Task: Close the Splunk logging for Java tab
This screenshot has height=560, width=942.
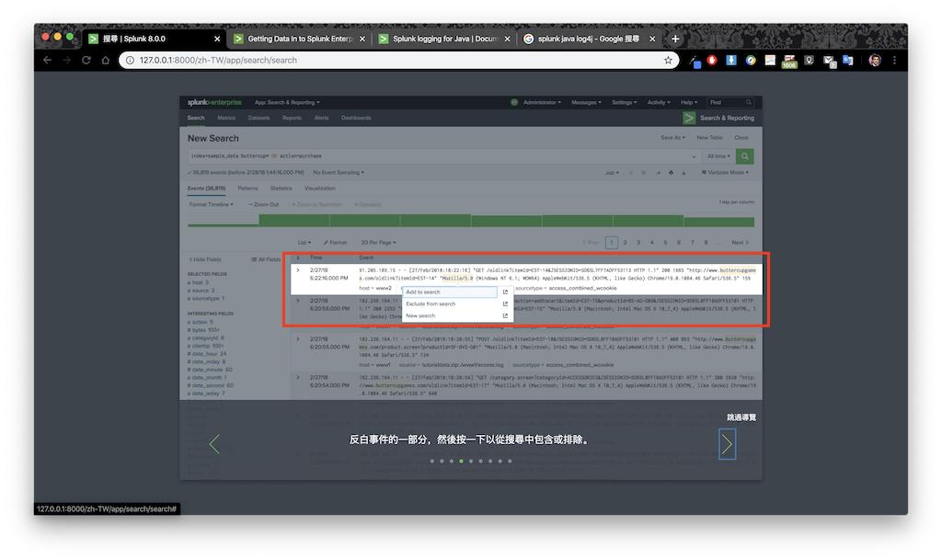Action: pos(508,39)
